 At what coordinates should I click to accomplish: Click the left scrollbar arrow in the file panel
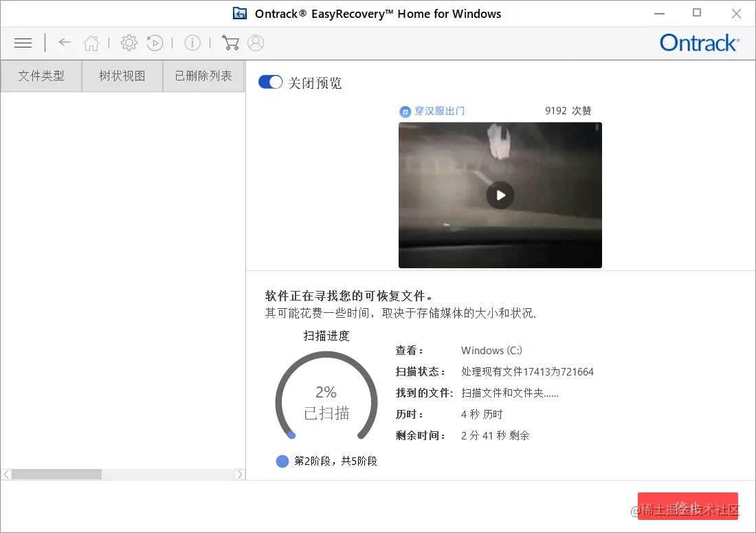click(6, 475)
